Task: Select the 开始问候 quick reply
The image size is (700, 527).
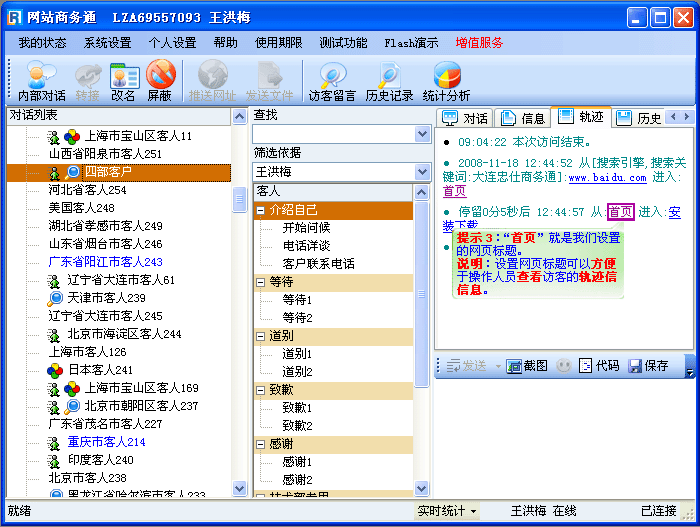Action: (x=306, y=227)
